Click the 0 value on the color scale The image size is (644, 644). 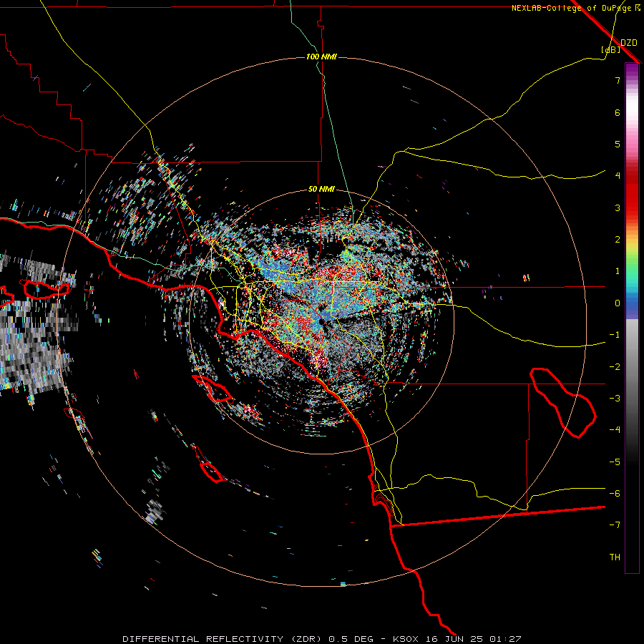coord(618,303)
